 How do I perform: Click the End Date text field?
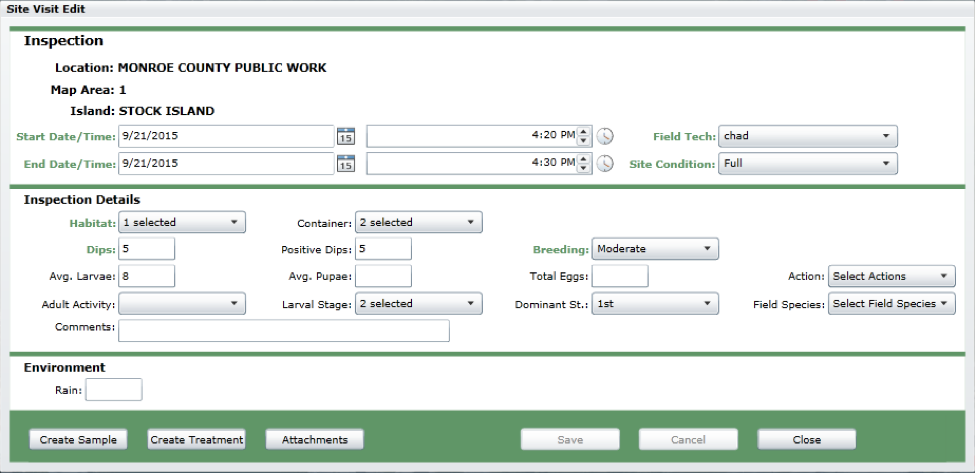pyautogui.click(x=226, y=163)
